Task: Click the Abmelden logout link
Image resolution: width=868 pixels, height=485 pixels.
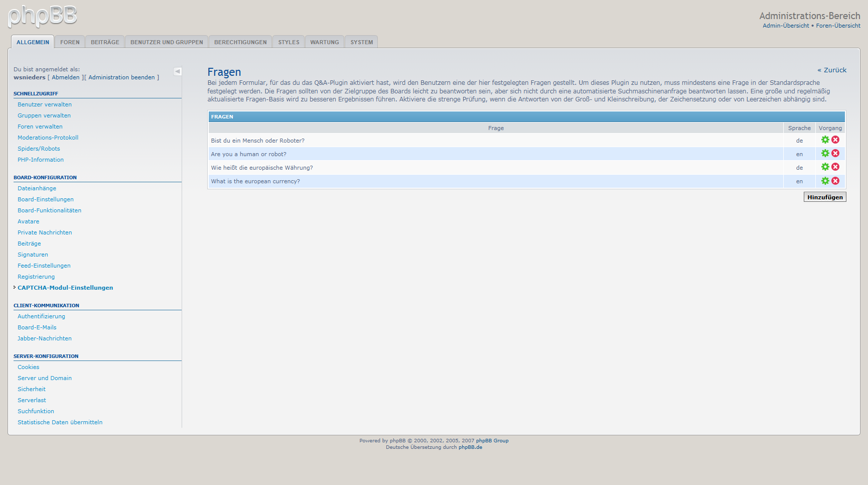Action: pos(66,77)
